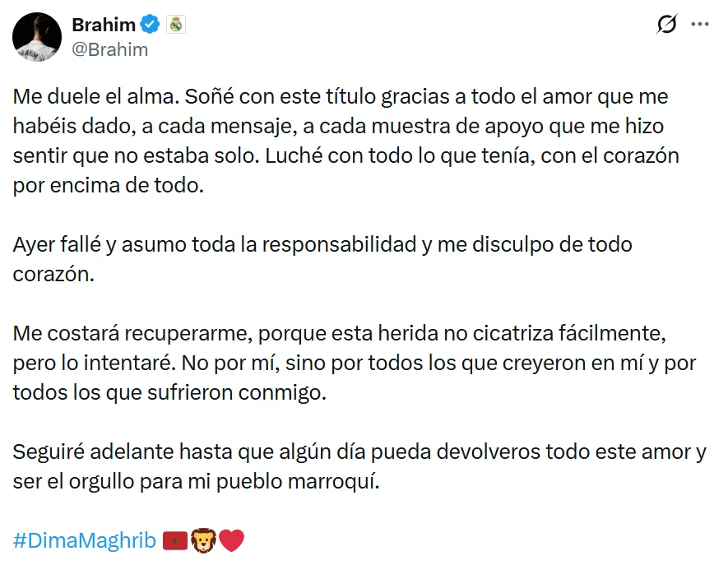Image resolution: width=728 pixels, height=565 pixels.
Task: Open the @Brahim handle link
Action: pyautogui.click(x=110, y=49)
